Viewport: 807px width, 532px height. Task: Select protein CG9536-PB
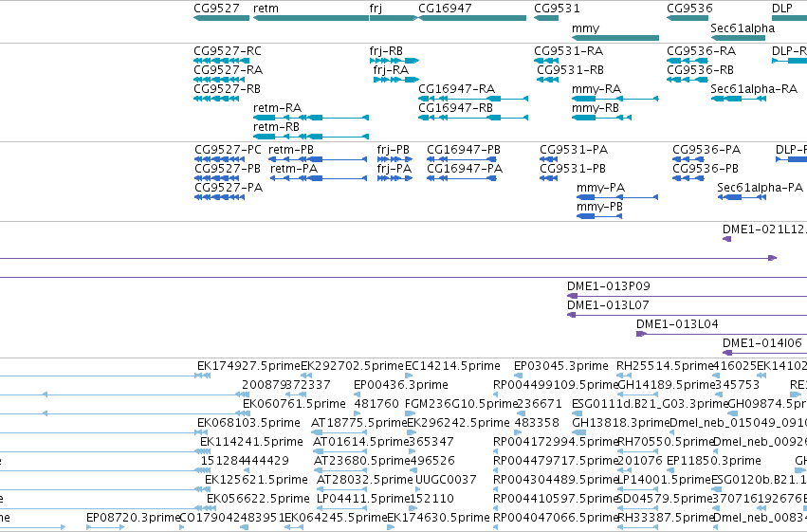click(x=688, y=178)
